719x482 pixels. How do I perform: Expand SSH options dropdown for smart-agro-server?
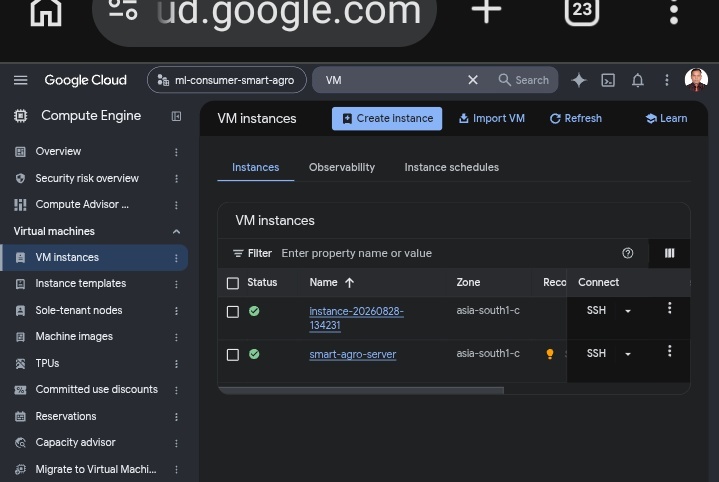pos(628,354)
